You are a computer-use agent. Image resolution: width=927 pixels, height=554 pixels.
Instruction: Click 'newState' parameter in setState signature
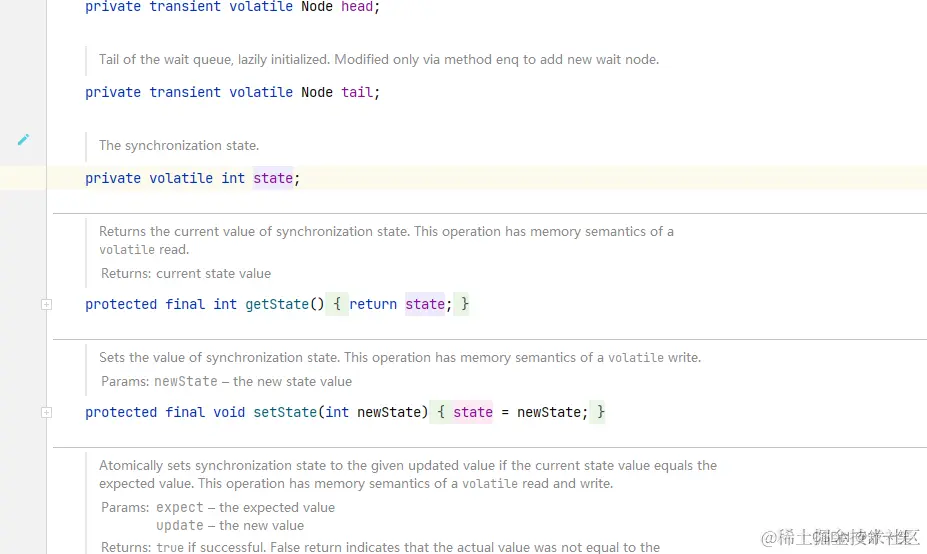pos(388,412)
